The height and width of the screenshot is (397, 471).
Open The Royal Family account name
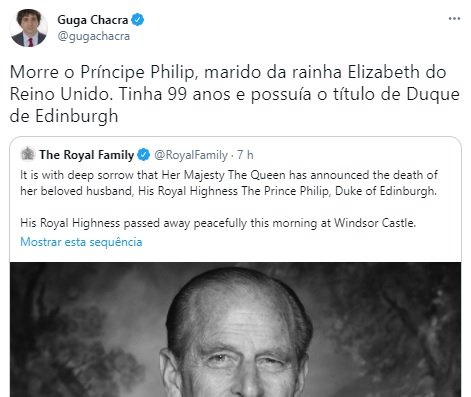click(87, 155)
